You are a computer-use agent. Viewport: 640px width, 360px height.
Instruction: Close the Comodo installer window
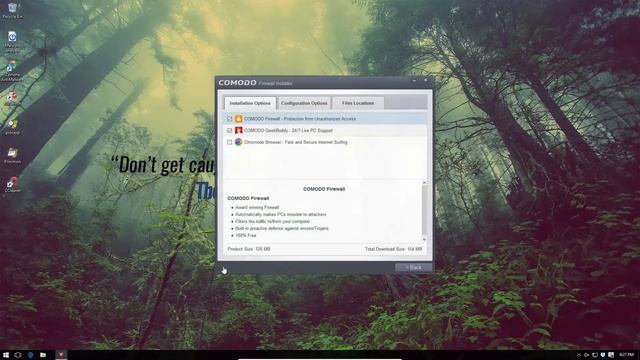point(425,81)
